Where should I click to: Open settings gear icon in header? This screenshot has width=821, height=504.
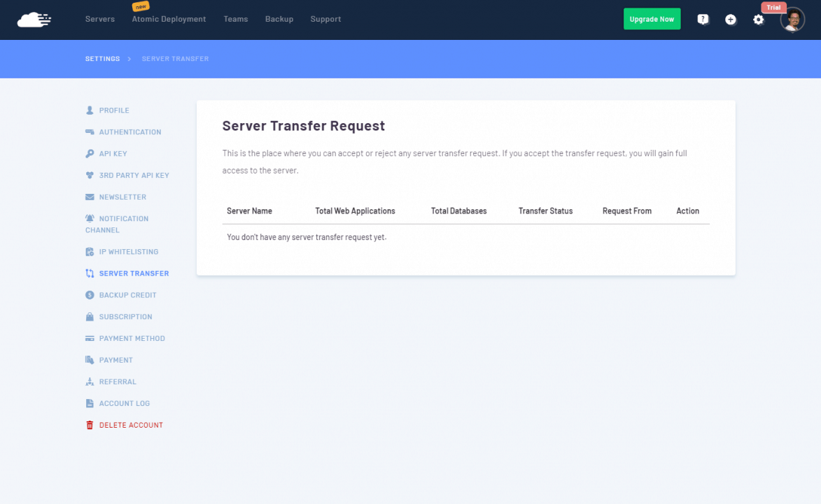(x=758, y=20)
